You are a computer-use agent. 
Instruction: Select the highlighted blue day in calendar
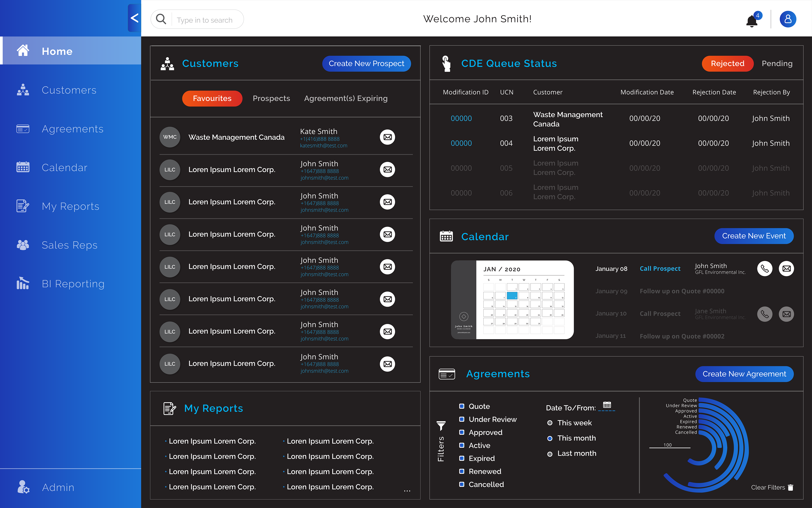[512, 296]
